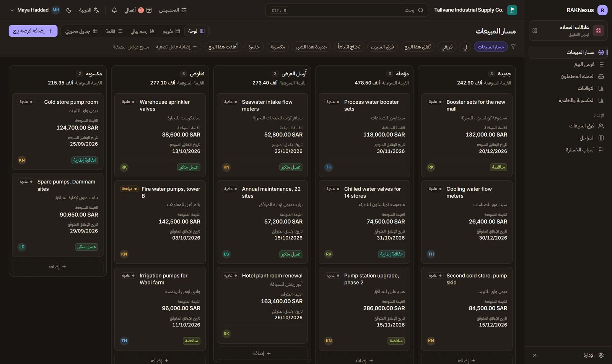612x364 pixels.
Task: Switch to لوحة board view
Action: coord(197,31)
